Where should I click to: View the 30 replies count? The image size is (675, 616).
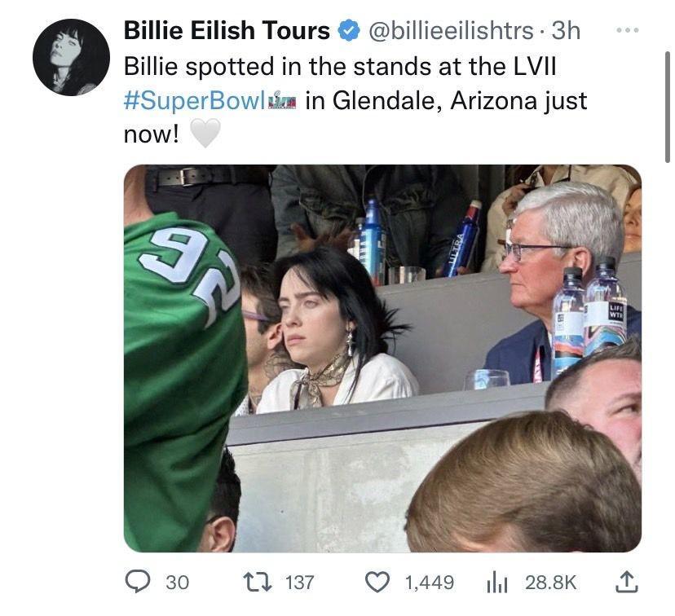(178, 583)
